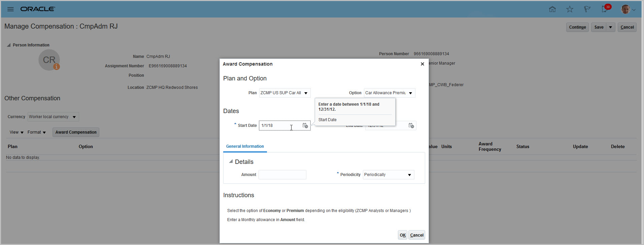
Task: Click into the Amount field
Action: (282, 175)
